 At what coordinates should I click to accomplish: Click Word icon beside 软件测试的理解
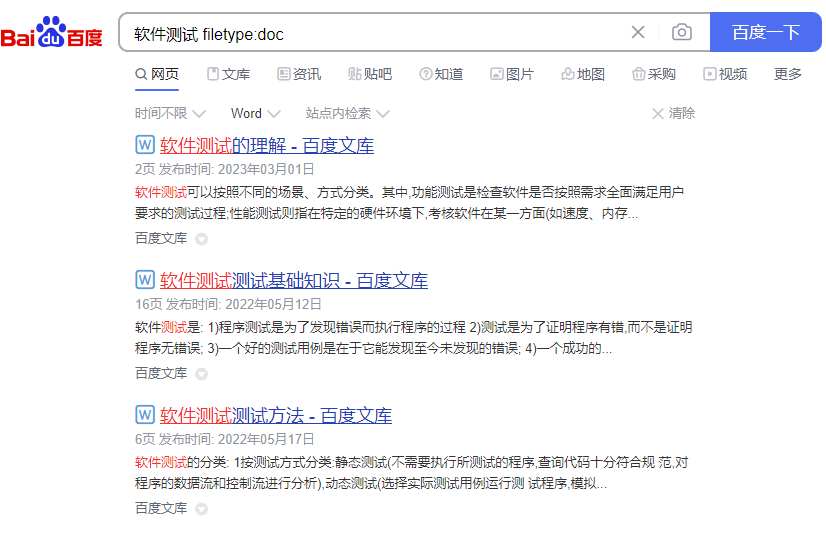point(145,144)
